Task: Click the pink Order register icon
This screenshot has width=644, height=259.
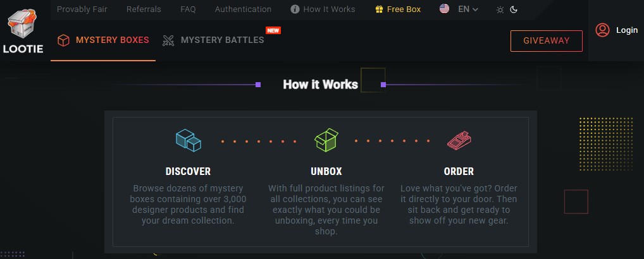Action: click(x=459, y=141)
